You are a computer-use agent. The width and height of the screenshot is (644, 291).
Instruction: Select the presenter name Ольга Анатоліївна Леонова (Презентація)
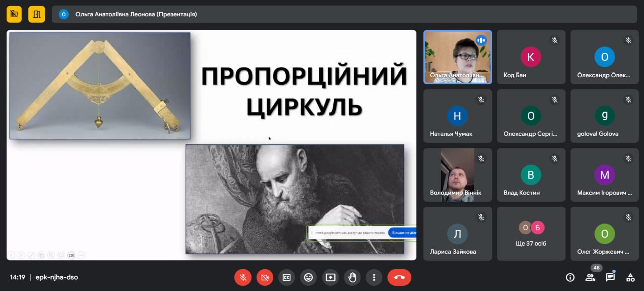tap(136, 14)
